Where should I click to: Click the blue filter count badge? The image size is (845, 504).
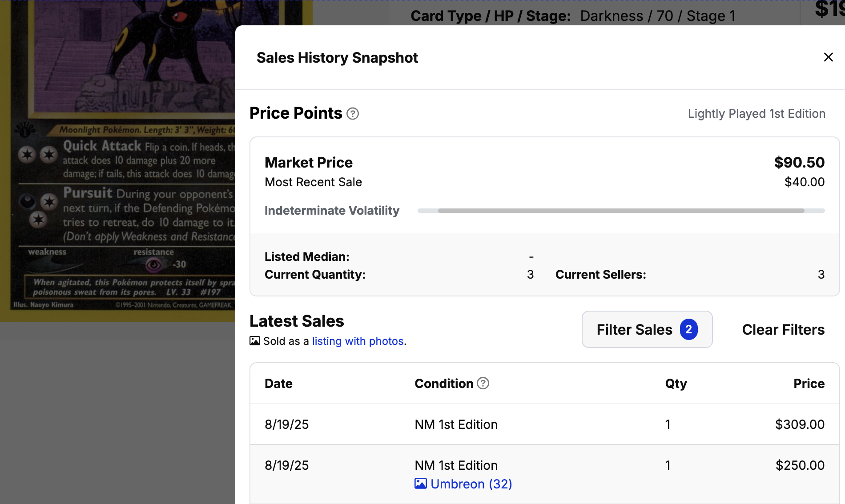point(688,329)
